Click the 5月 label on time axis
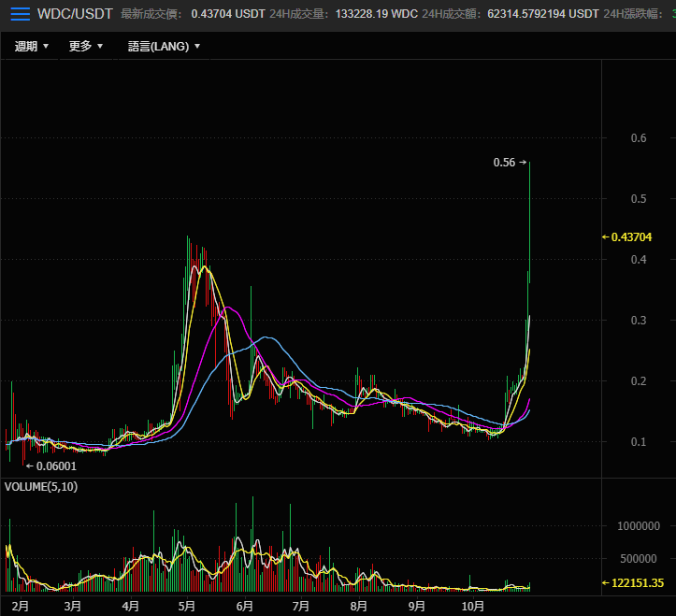The height and width of the screenshot is (616, 676). tap(187, 606)
